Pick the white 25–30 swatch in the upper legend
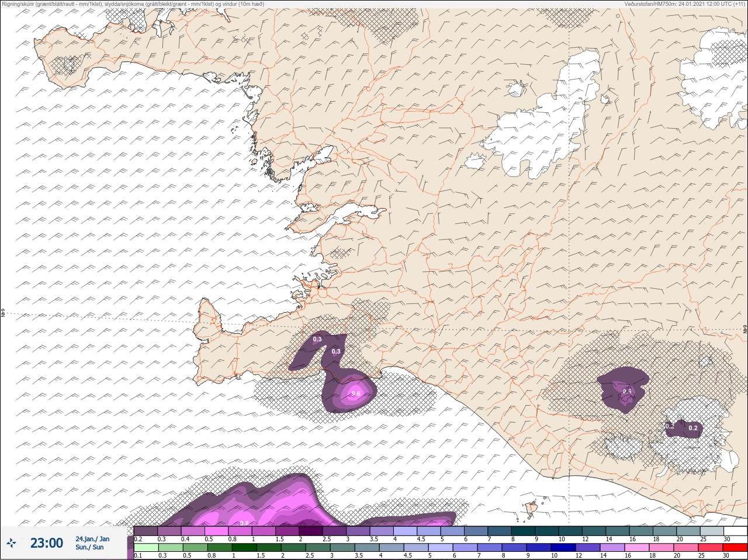748x560 pixels. pyautogui.click(x=735, y=531)
